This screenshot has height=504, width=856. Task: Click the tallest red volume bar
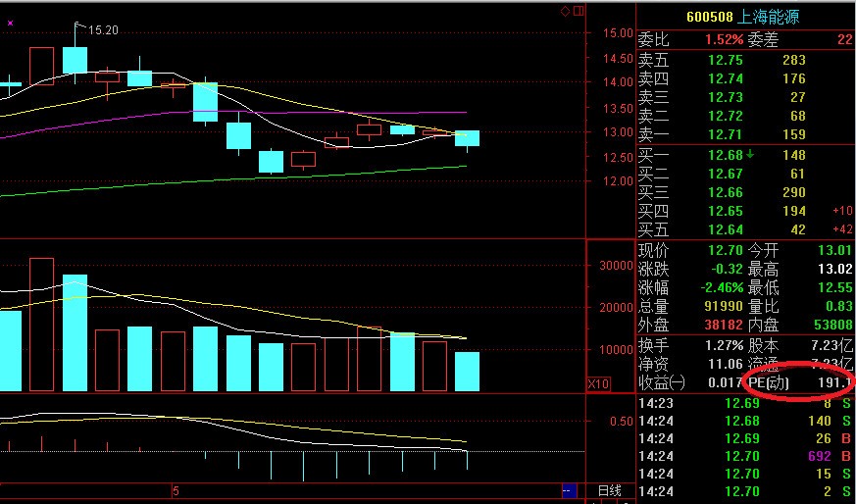click(x=41, y=324)
